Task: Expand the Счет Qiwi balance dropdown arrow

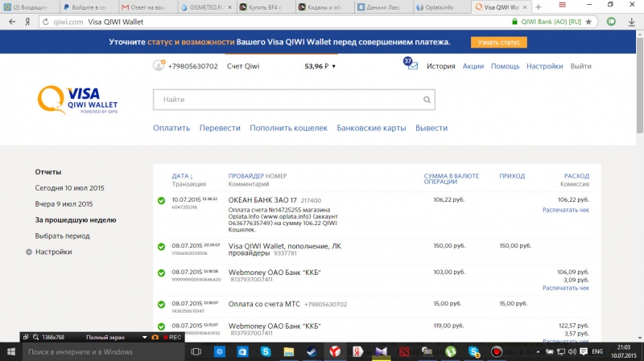Action: tap(333, 67)
